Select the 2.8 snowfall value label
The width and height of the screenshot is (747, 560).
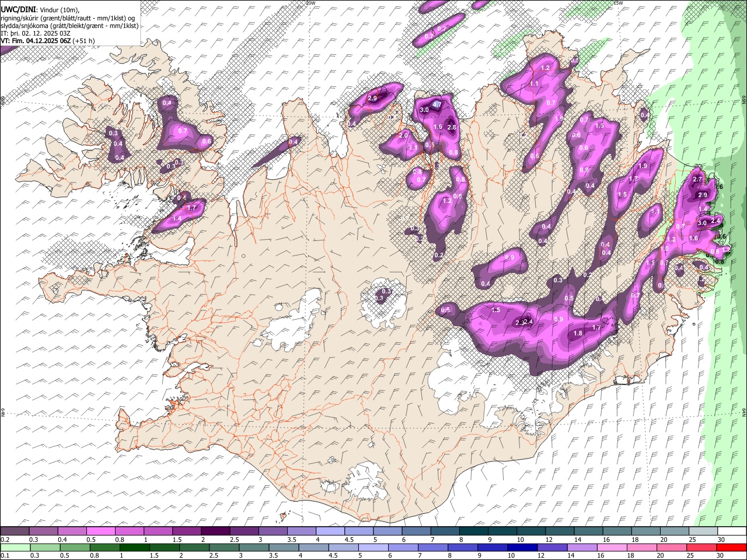point(451,127)
